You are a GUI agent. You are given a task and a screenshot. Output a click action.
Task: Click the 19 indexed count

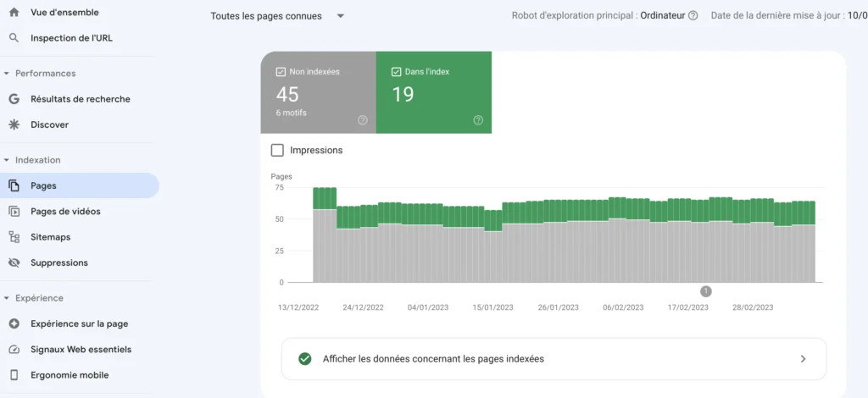point(403,95)
